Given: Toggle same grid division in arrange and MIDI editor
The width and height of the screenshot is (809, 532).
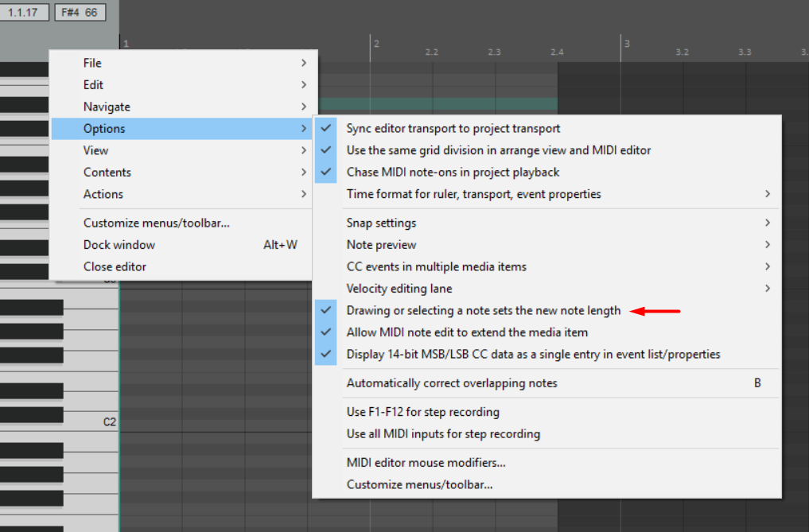Looking at the screenshot, I should pos(498,150).
